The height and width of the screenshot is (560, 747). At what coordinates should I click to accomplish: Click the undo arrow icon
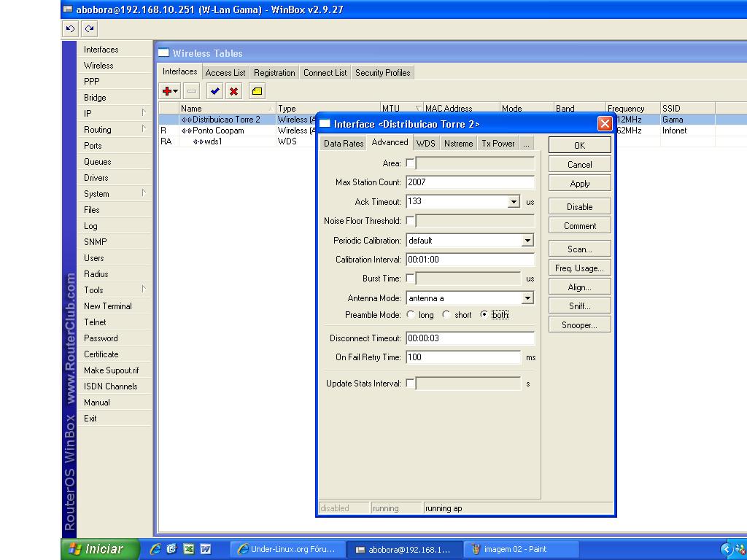pyautogui.click(x=70, y=29)
